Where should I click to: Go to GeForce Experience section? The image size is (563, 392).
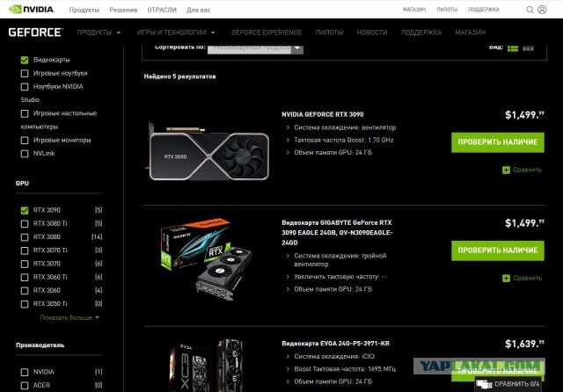pos(267,33)
